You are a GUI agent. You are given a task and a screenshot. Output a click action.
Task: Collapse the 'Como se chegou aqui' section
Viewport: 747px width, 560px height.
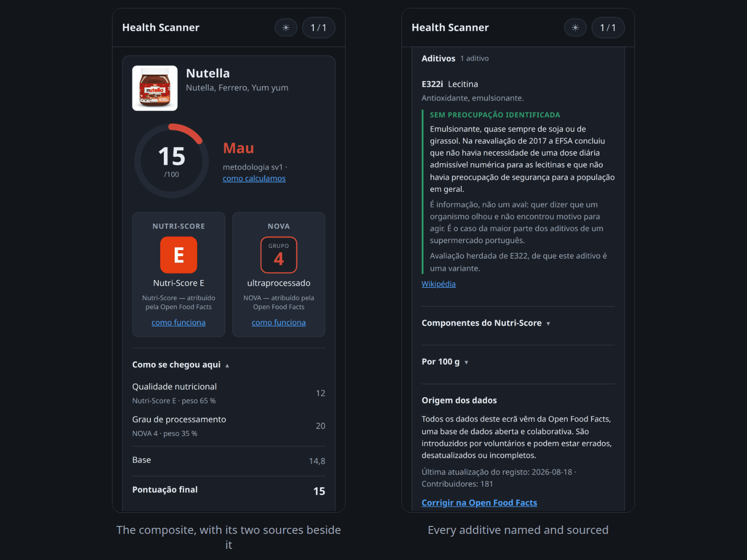[x=181, y=364]
